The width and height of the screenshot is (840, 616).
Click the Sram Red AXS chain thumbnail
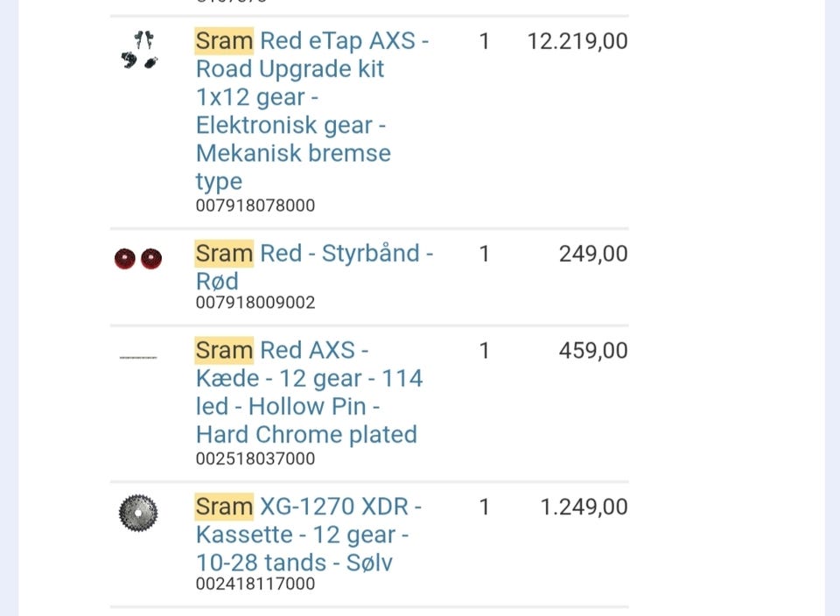click(x=138, y=357)
